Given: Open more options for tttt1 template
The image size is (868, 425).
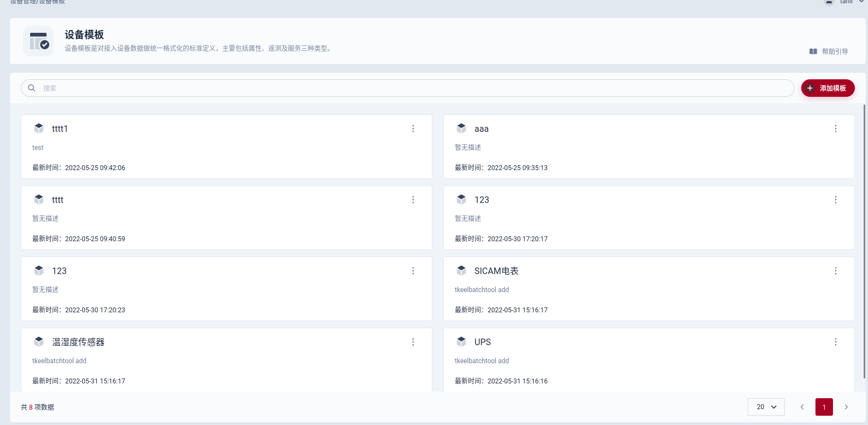Looking at the screenshot, I should tap(413, 129).
